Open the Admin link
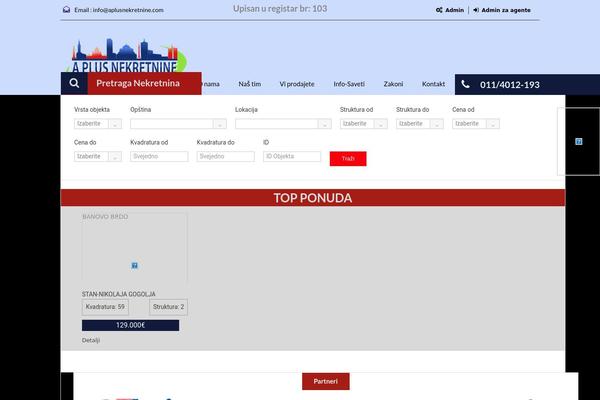This screenshot has height=400, width=600. (x=454, y=10)
